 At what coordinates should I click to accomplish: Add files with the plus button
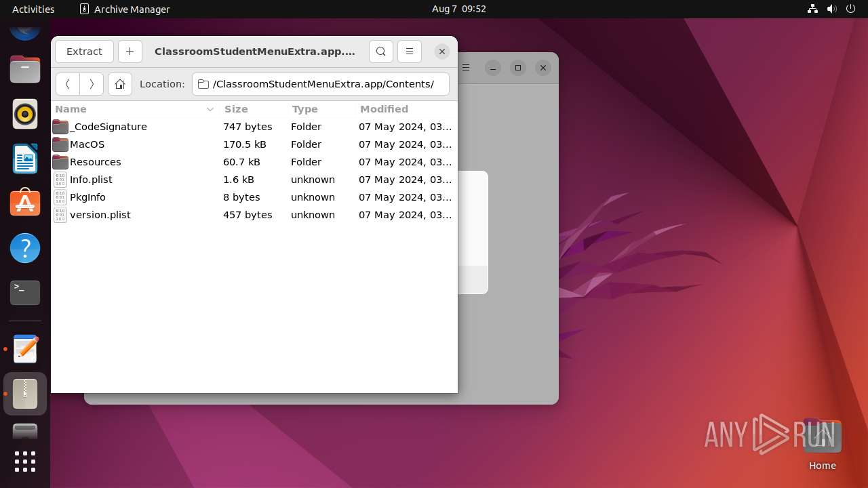point(130,52)
